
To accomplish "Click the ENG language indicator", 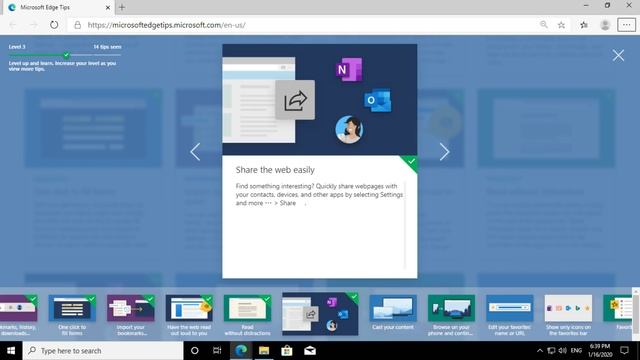I will [576, 351].
